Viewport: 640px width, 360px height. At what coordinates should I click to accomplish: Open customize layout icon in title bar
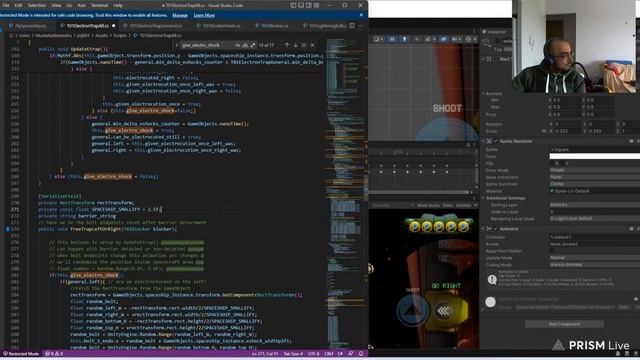(x=316, y=5)
